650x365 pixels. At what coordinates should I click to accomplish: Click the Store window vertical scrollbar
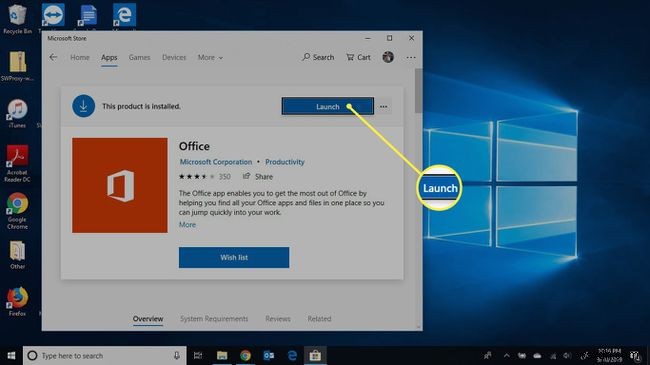click(x=418, y=90)
